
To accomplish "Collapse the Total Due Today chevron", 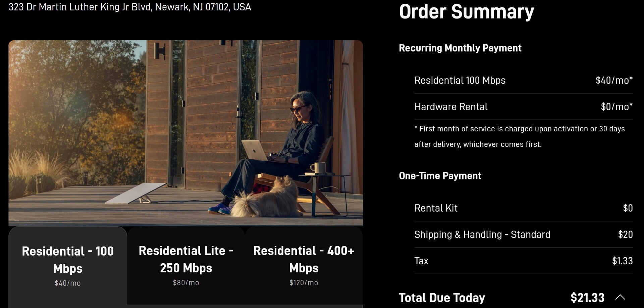I will click(620, 298).
